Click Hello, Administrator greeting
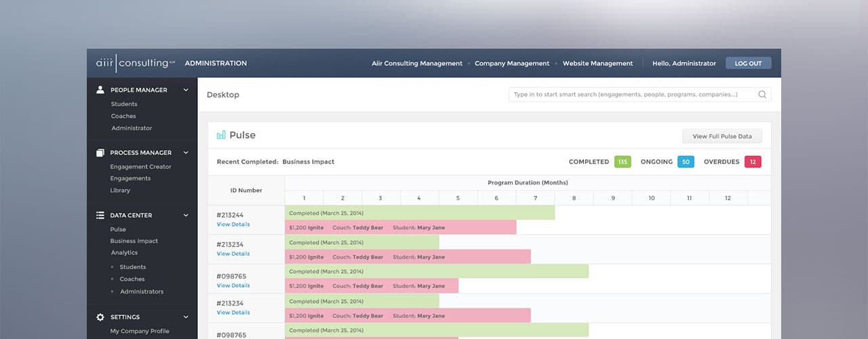The image size is (868, 339). click(x=684, y=63)
